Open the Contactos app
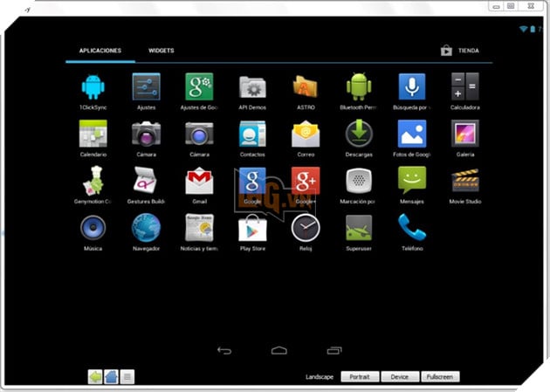Viewport: 550px width, 392px height. 252,134
